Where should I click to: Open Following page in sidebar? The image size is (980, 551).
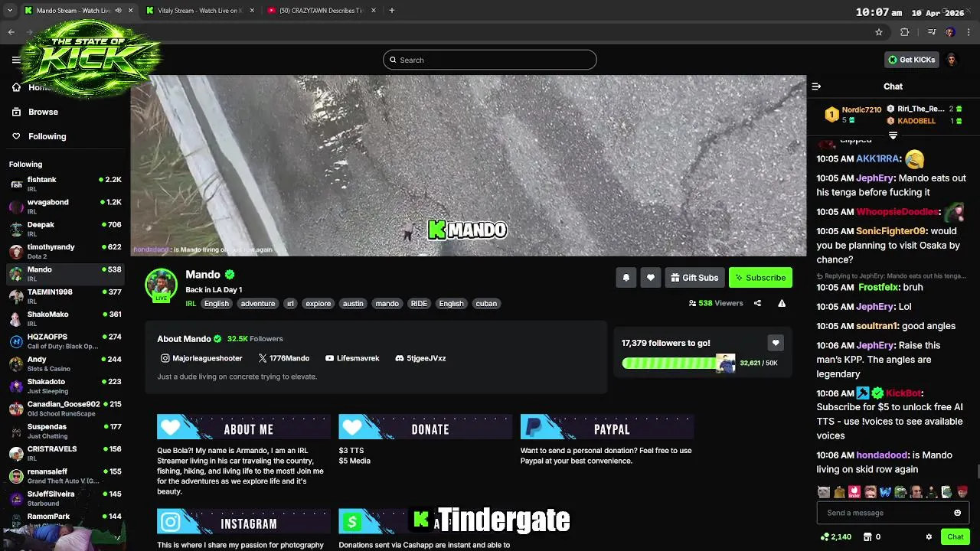tap(47, 136)
